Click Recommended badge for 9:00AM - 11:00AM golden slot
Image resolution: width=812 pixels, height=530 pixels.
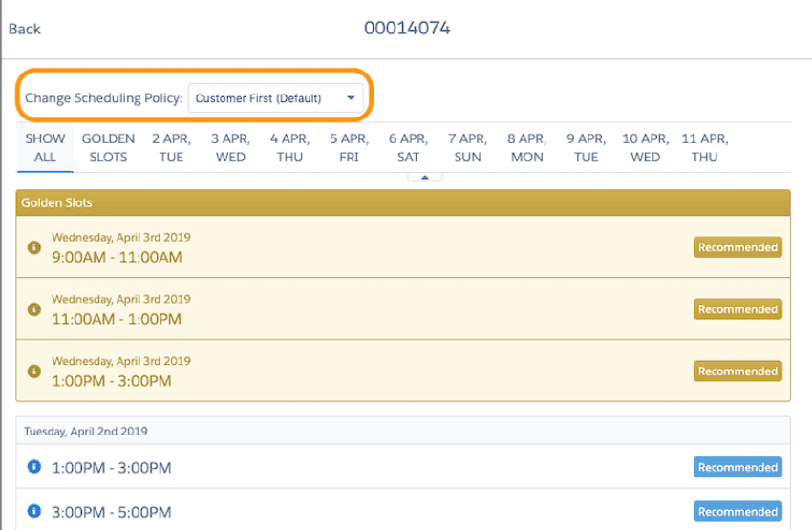click(737, 247)
